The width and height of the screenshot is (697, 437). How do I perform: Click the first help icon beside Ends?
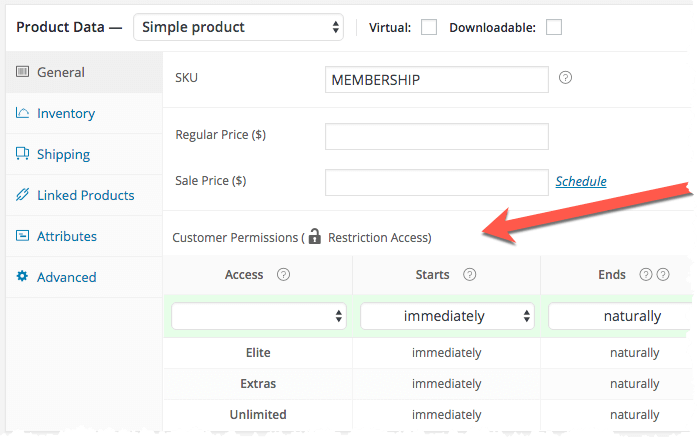pos(645,275)
